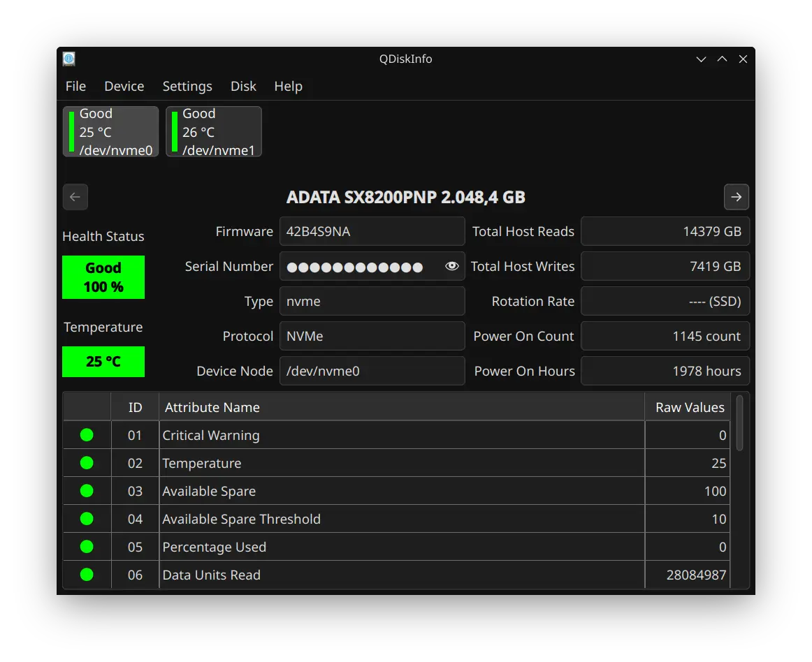Image resolution: width=812 pixels, height=662 pixels.
Task: Click the Protocol field showing NVMe
Action: click(x=372, y=336)
